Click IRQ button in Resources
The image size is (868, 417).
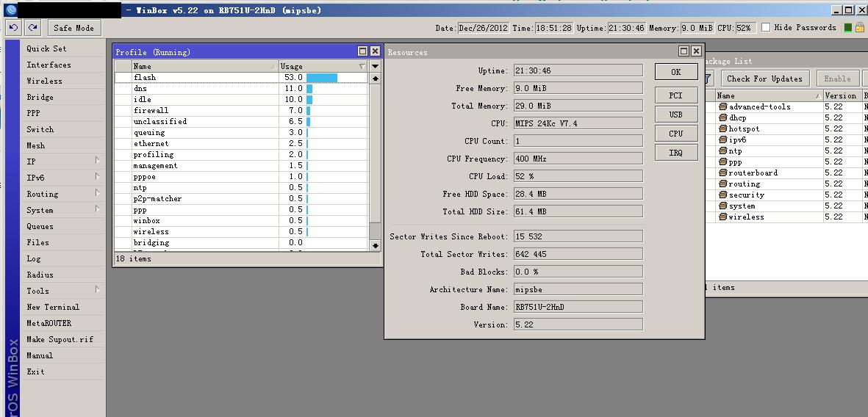(676, 153)
